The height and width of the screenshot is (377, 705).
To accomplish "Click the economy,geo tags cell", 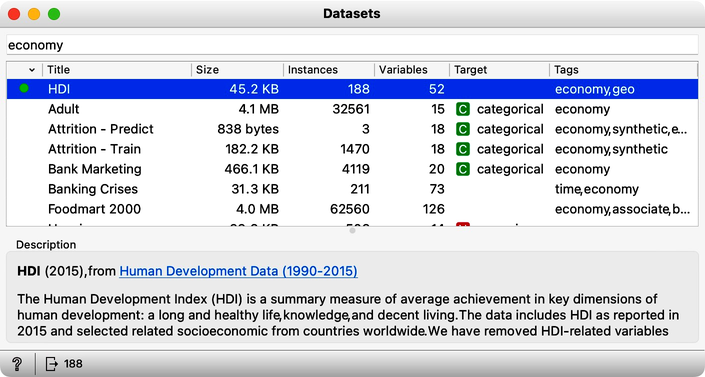I will [x=594, y=89].
